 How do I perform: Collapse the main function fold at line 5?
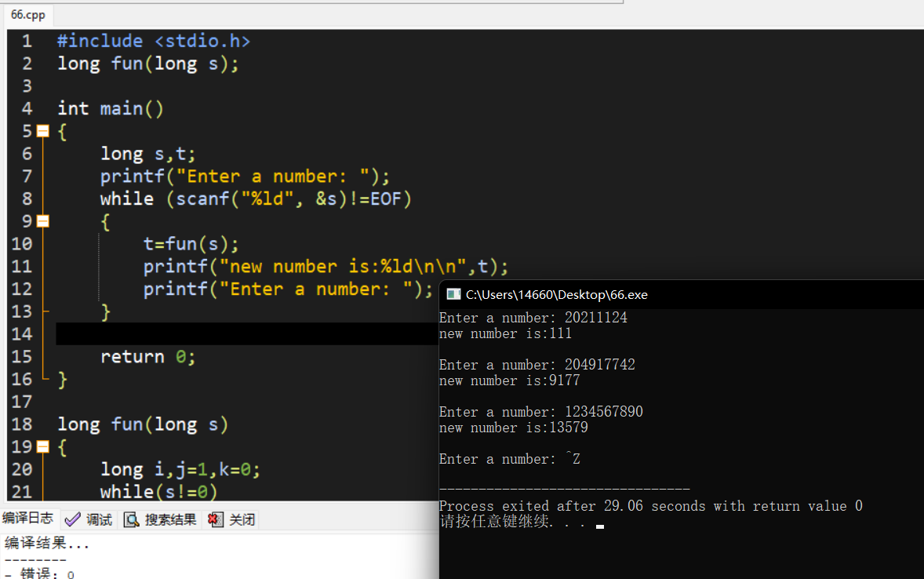click(43, 131)
